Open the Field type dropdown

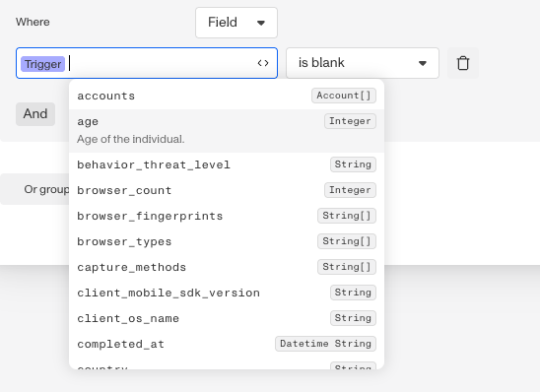236,23
